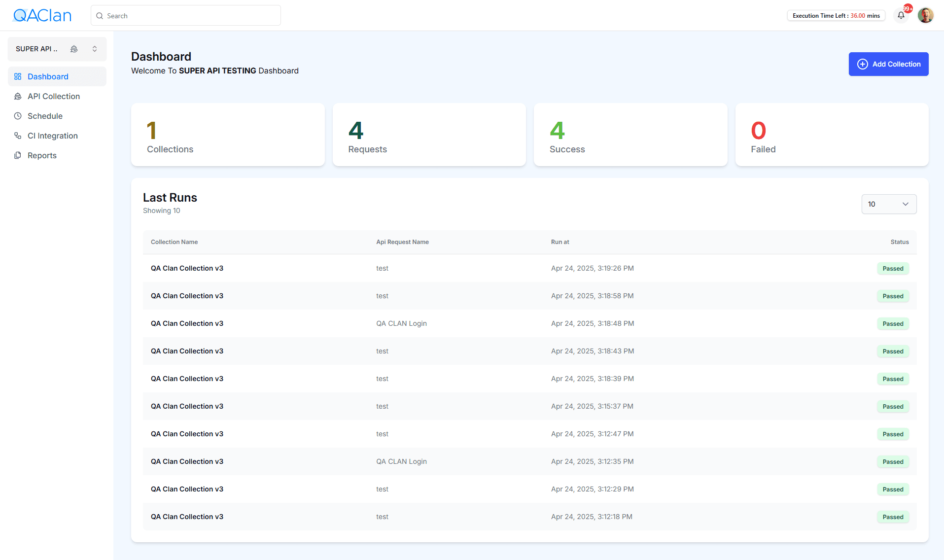This screenshot has width=944, height=560.
Task: Click QA CLAN Login in 3:12:35 PM row
Action: [401, 461]
